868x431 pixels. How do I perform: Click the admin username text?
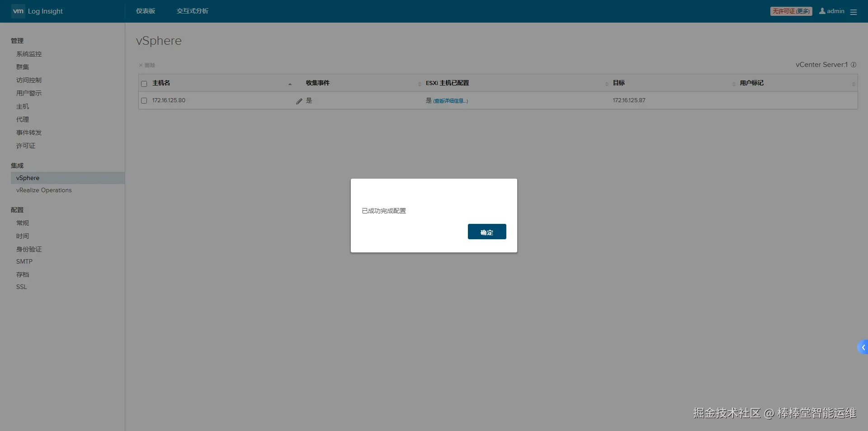(835, 11)
